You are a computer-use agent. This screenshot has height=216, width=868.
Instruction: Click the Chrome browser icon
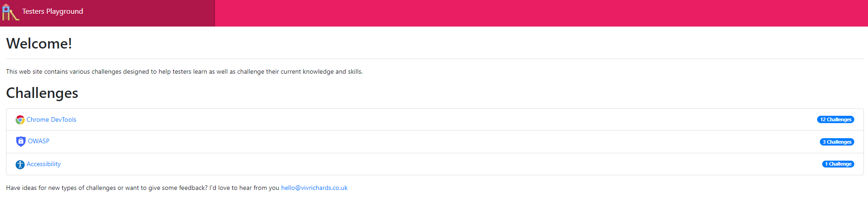(20, 120)
